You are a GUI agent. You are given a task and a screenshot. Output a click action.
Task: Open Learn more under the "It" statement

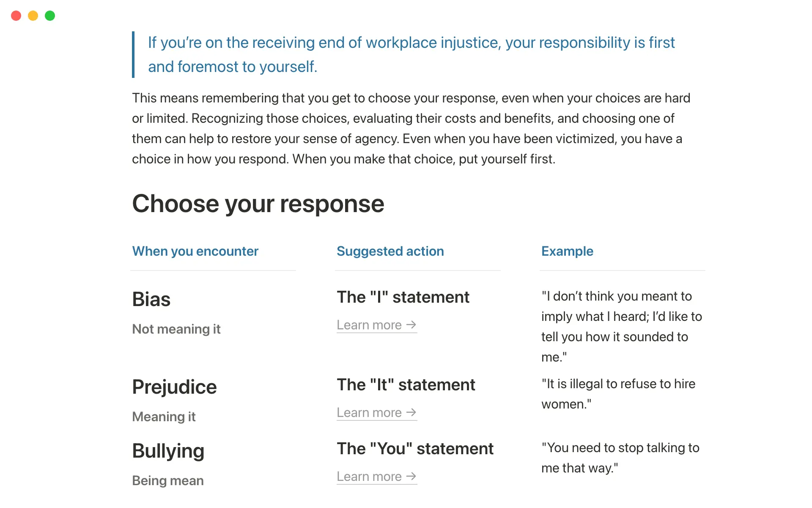pyautogui.click(x=376, y=413)
